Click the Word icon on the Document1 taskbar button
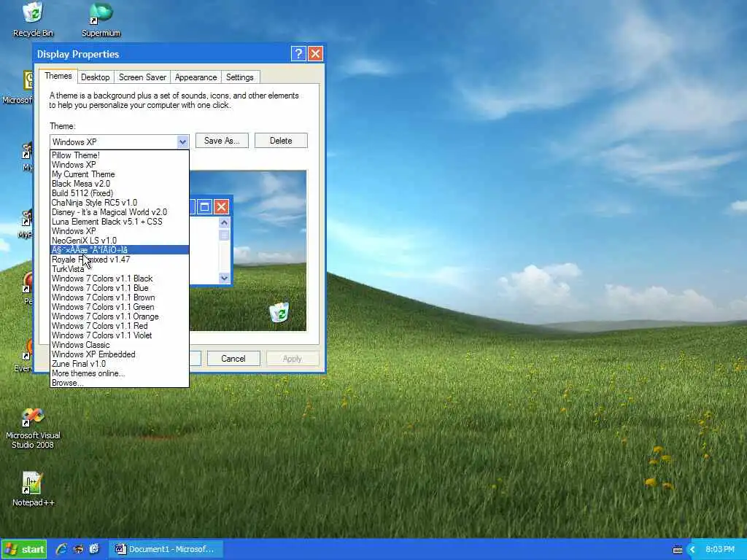The image size is (747, 560). (x=120, y=549)
